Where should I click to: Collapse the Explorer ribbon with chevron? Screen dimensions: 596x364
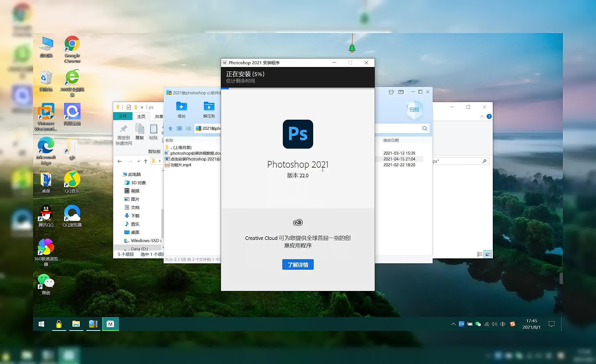click(482, 116)
